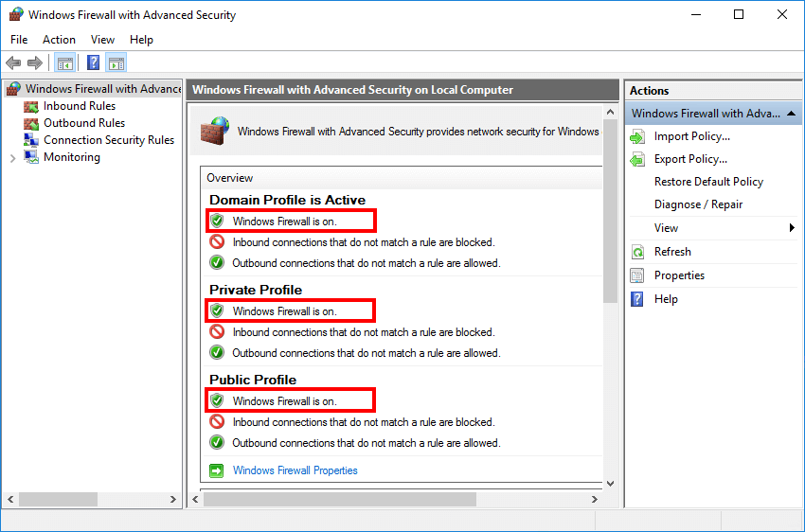Open the Help menu in menu bar

coord(141,40)
